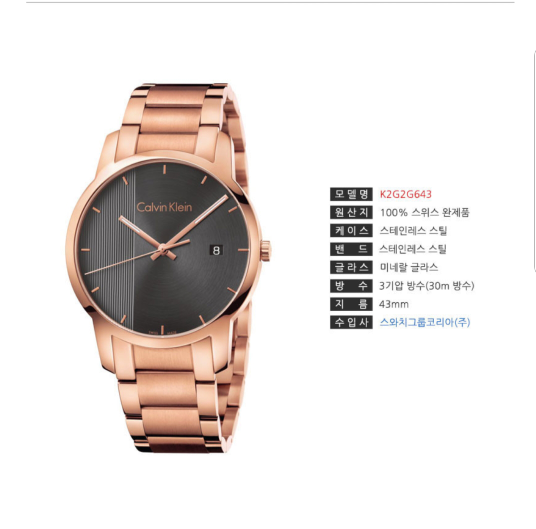536x529 pixels.
Task: Click the scrollbar at the right edge
Action: click(x=534, y=161)
